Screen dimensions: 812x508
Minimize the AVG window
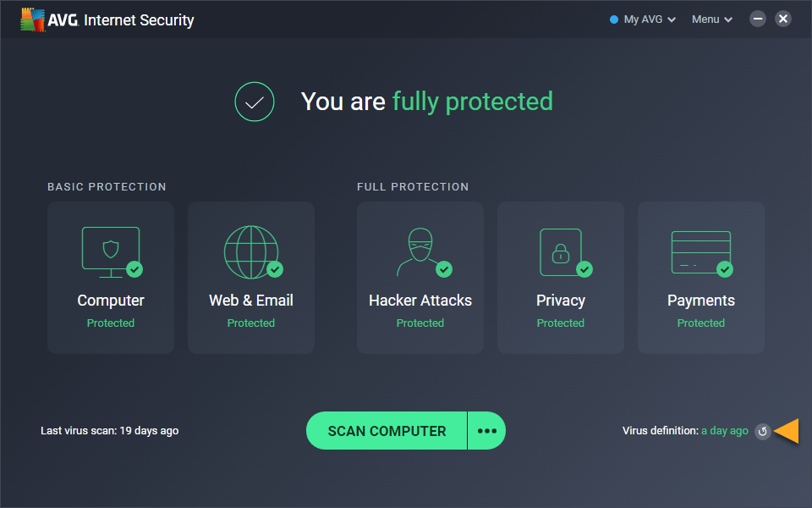pyautogui.click(x=758, y=19)
